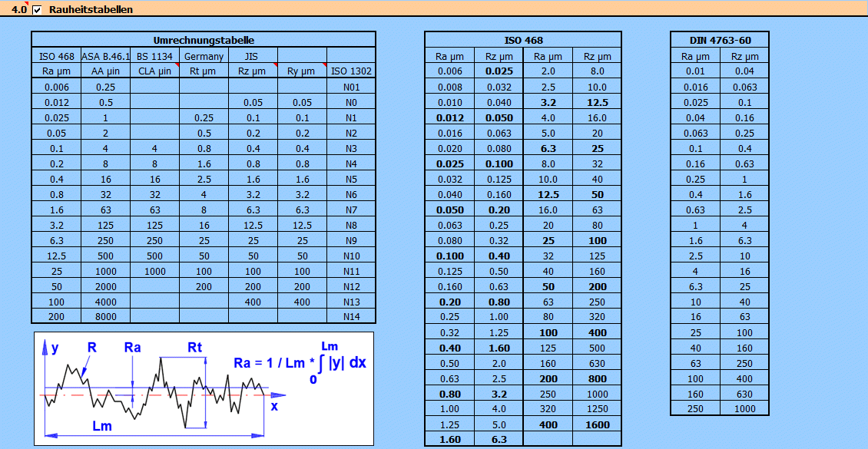This screenshot has height=449, width=868.
Task: Click the DIN 4763-60 table header
Action: click(720, 40)
